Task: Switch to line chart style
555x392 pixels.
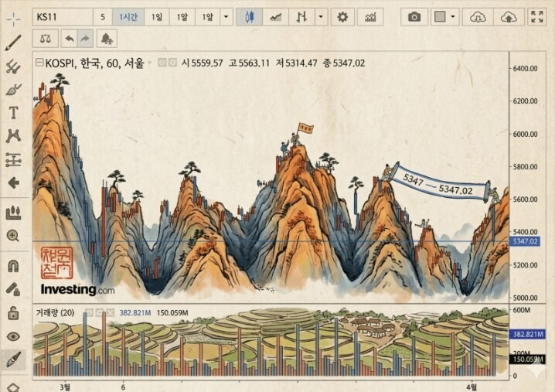Action: pos(276,17)
